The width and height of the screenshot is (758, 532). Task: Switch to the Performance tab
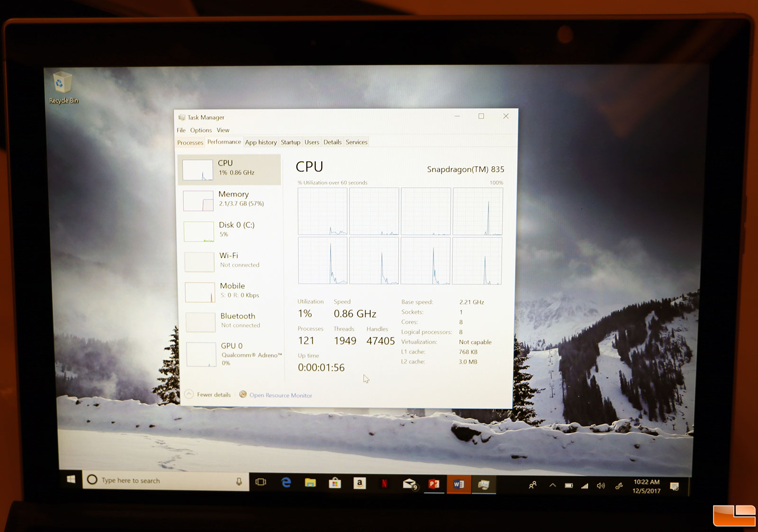pyautogui.click(x=224, y=142)
